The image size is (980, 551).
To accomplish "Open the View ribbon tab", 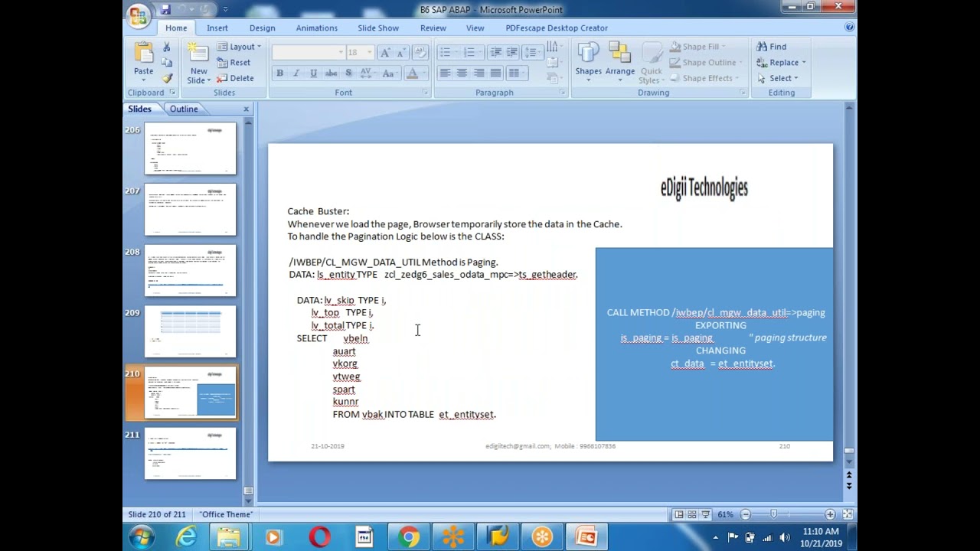I will pos(475,28).
